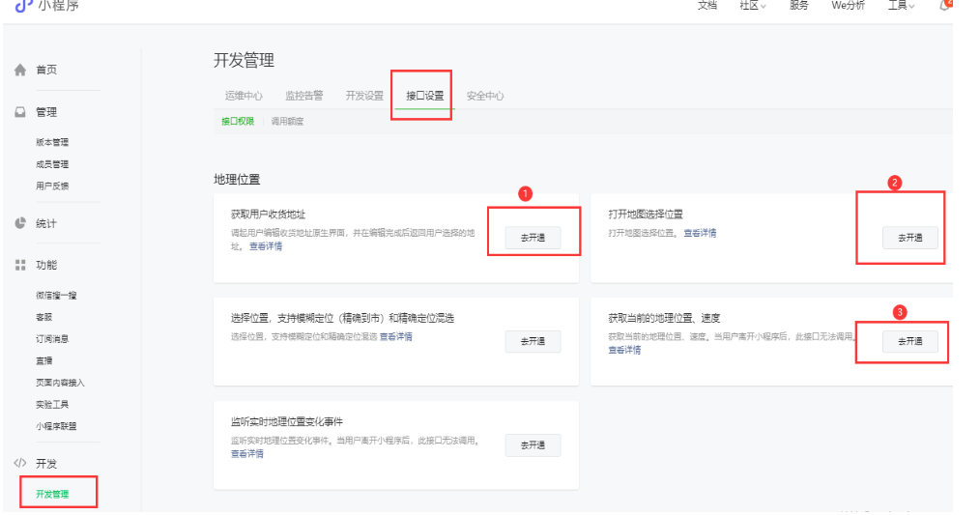This screenshot has width=980, height=515.
Task: Open 文档 in the top navigation
Action: pyautogui.click(x=707, y=6)
